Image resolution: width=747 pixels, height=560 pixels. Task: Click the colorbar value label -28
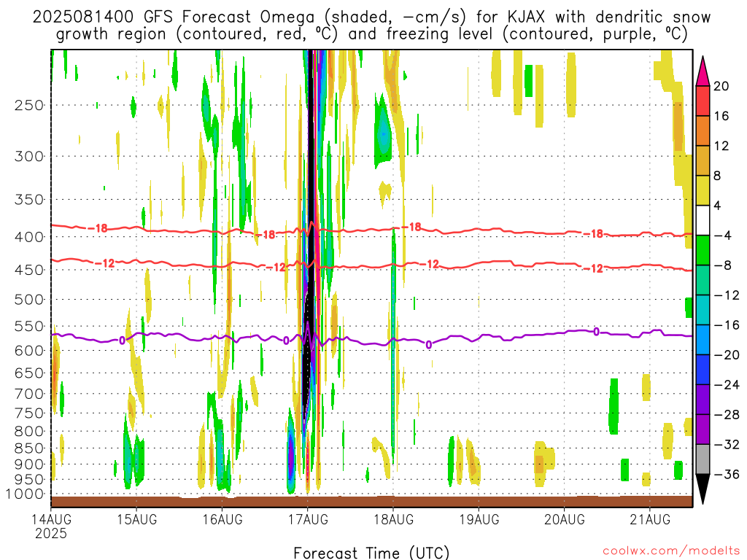pyautogui.click(x=726, y=415)
